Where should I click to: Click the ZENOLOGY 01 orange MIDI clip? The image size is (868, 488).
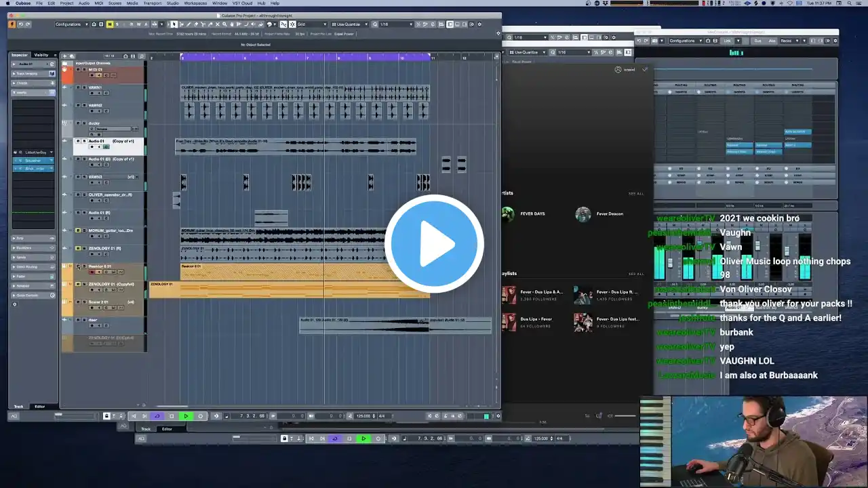[290, 289]
